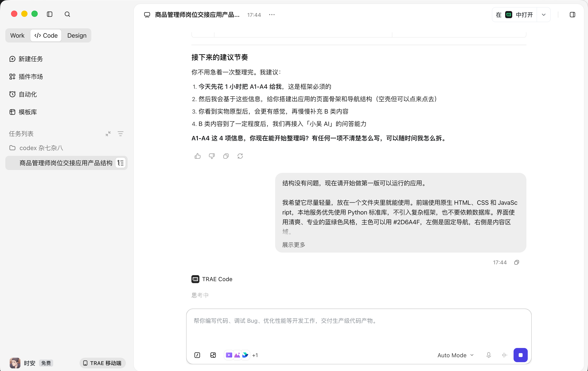Open TRAE 移动端 mobile button

tap(103, 363)
